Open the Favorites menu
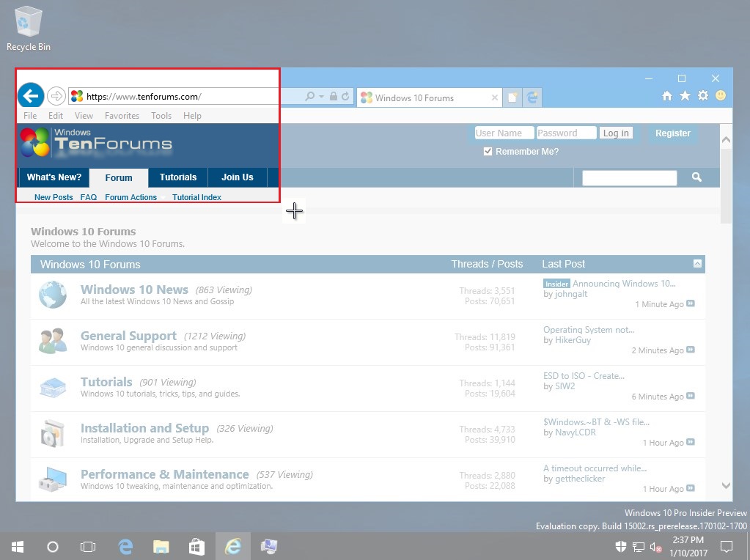This screenshot has width=750, height=560. [x=122, y=116]
